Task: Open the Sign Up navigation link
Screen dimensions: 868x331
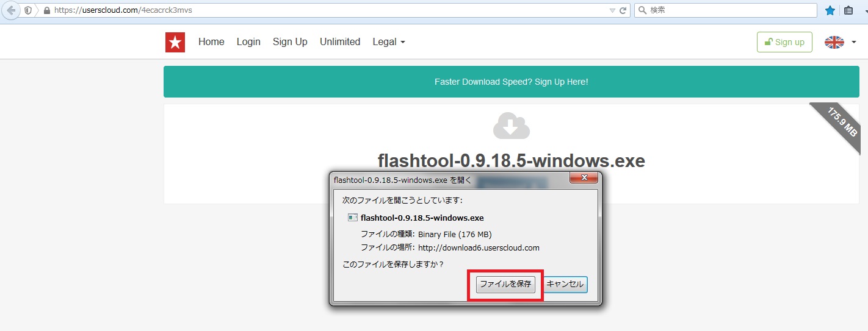Action: click(290, 42)
